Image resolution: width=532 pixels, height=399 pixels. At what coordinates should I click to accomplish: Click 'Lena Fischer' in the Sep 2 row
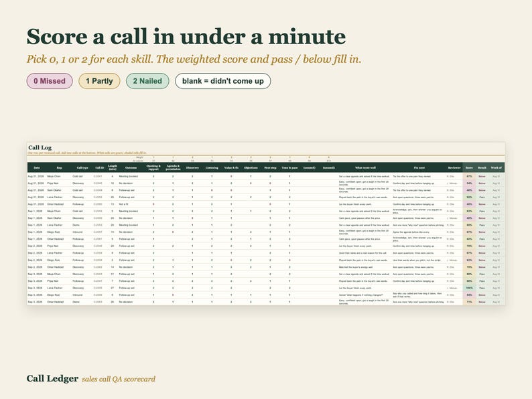click(x=55, y=253)
